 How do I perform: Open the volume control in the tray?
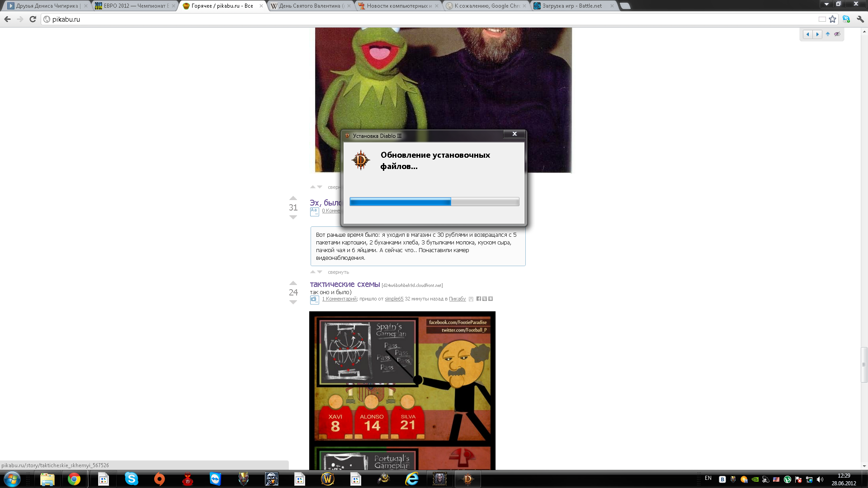[820, 479]
